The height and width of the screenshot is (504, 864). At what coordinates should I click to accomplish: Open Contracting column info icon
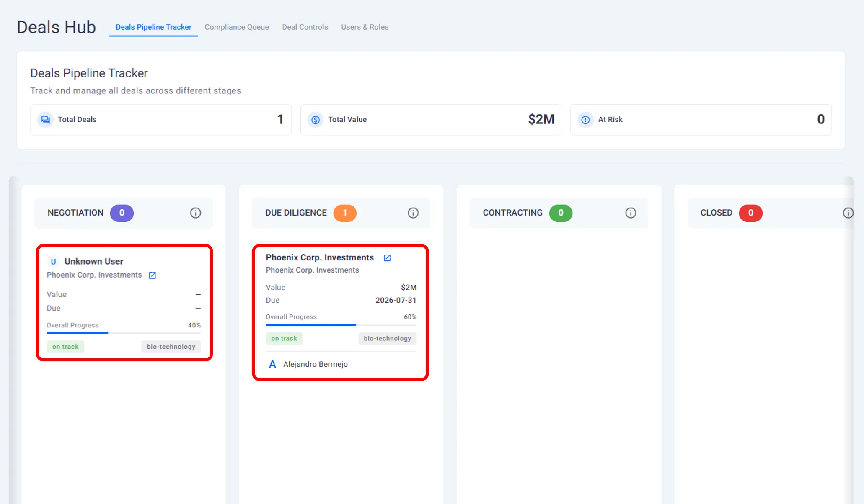click(631, 213)
